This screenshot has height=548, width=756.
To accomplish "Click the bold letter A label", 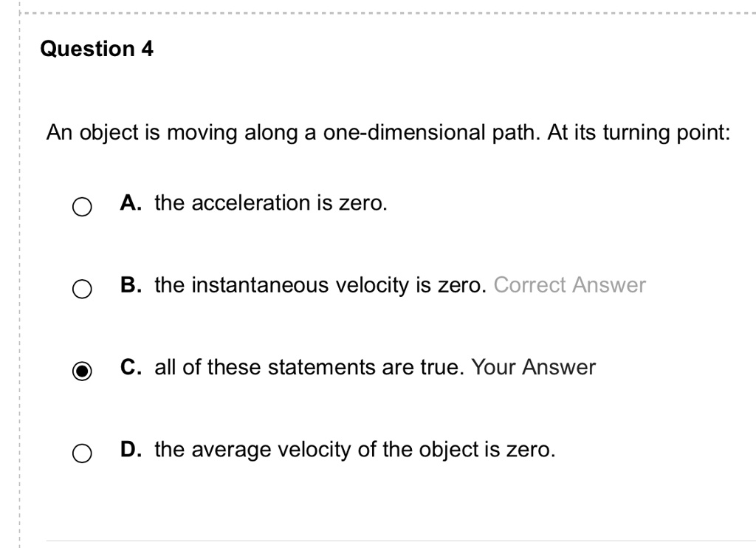I will point(130,203).
